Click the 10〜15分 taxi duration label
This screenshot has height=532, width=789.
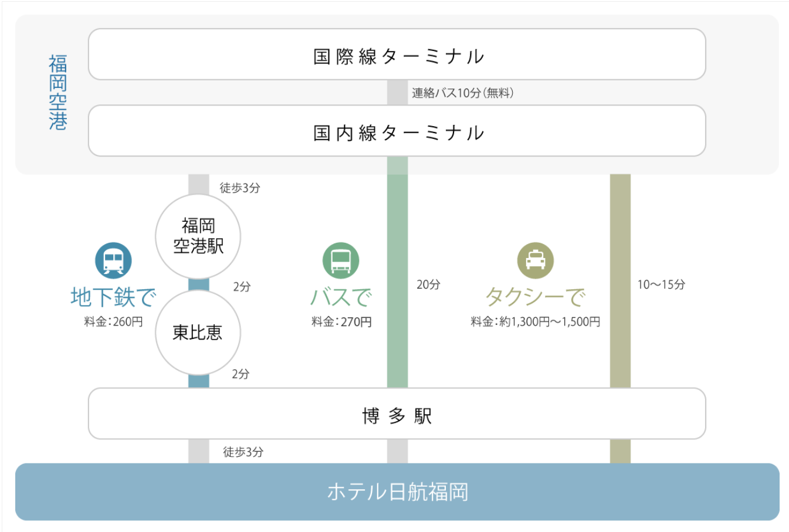(661, 284)
